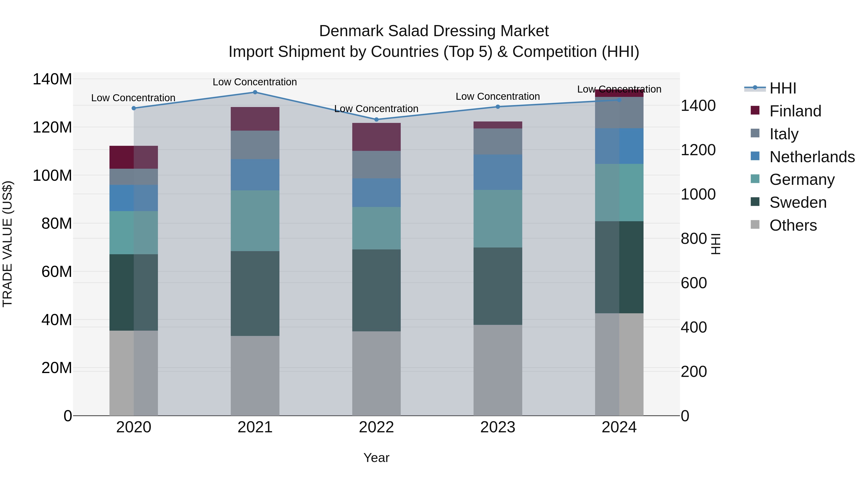868x488 pixels.
Task: Click the Others legend color swatch
Action: click(x=755, y=224)
